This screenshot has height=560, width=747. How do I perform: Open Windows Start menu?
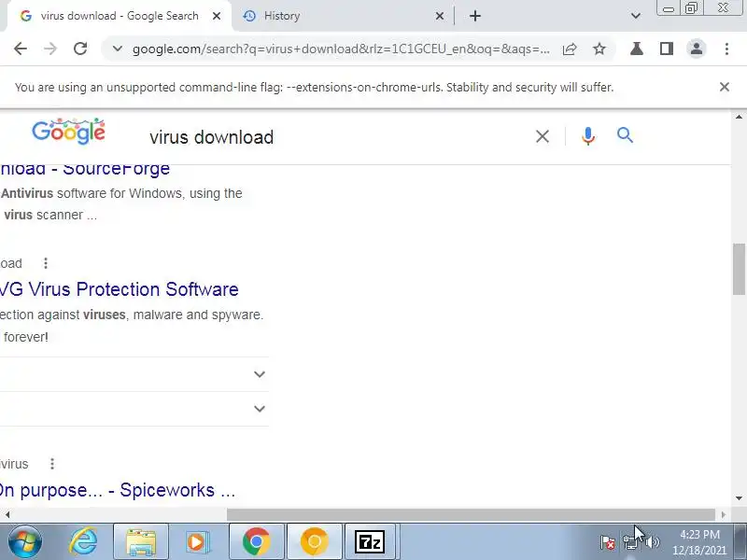tap(23, 541)
